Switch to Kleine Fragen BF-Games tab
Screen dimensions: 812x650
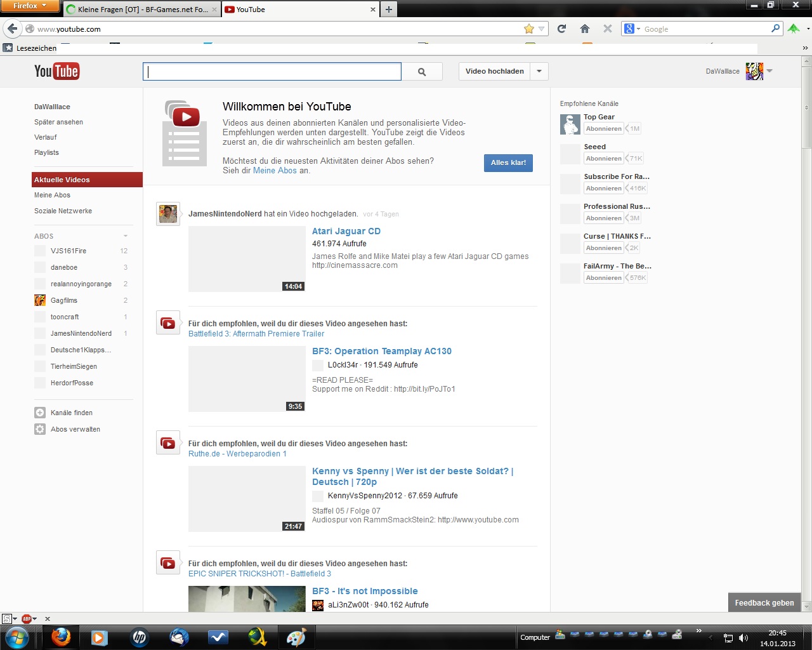(142, 10)
